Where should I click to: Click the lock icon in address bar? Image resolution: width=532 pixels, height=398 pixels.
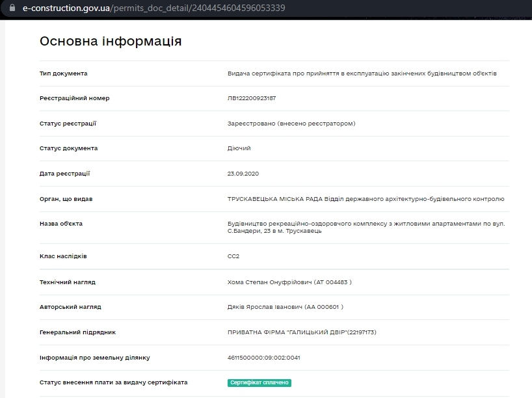pyautogui.click(x=12, y=8)
